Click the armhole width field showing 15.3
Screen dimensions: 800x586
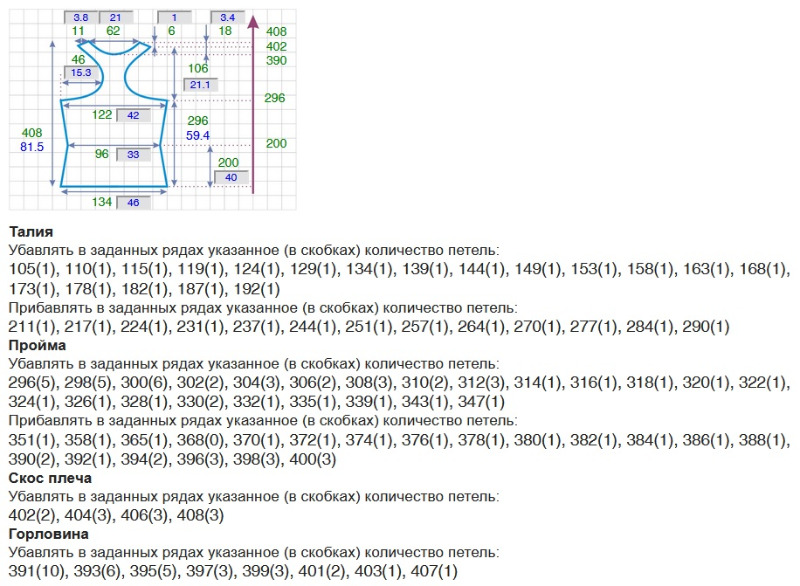81,73
